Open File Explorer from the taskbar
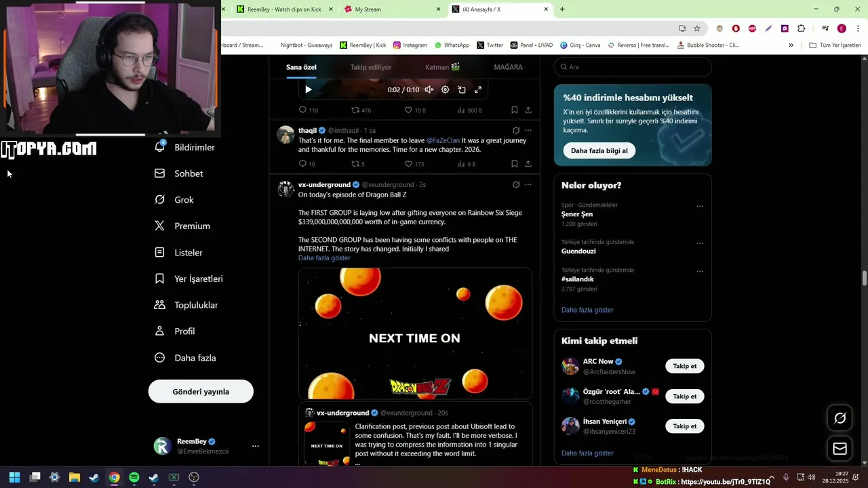Image resolution: width=868 pixels, height=488 pixels. coord(75,477)
